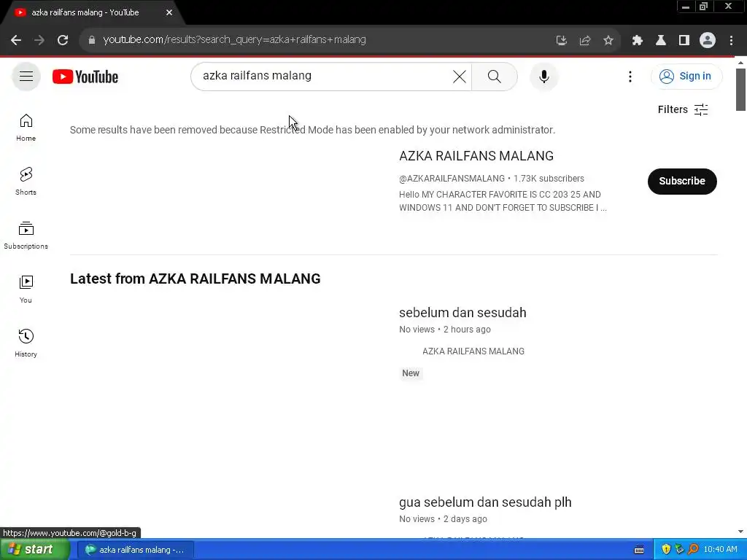Image resolution: width=747 pixels, height=560 pixels.
Task: Click the security shield tray icon
Action: coord(666,550)
